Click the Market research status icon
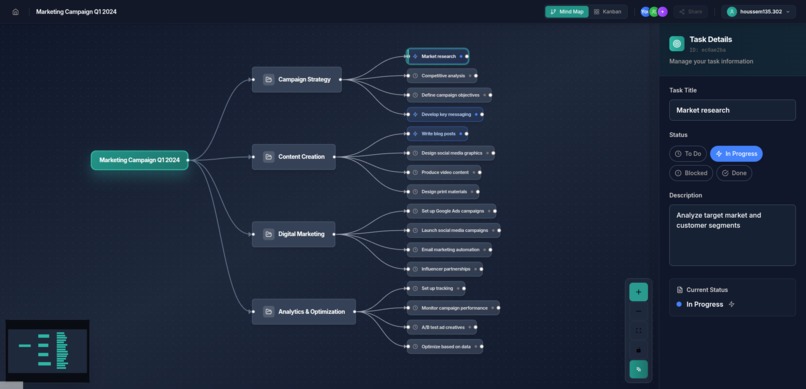806x389 pixels. click(x=415, y=57)
